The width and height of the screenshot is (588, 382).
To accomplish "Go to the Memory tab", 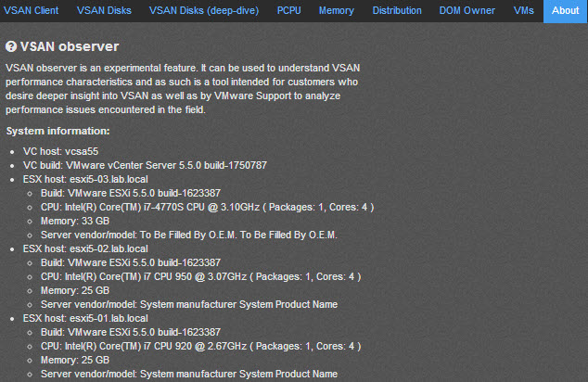I will pos(337,10).
